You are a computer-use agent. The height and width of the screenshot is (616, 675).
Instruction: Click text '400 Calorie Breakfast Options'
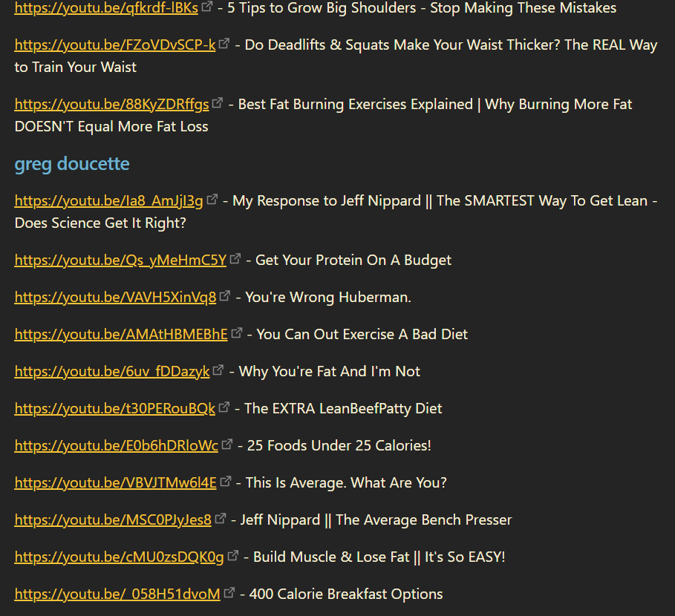(x=346, y=594)
